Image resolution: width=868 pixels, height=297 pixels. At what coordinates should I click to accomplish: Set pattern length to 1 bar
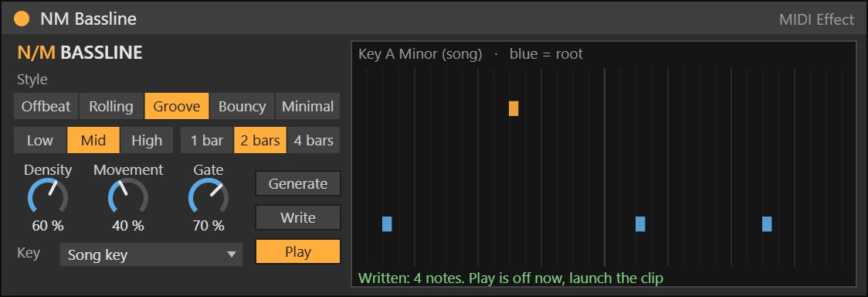pos(207,140)
